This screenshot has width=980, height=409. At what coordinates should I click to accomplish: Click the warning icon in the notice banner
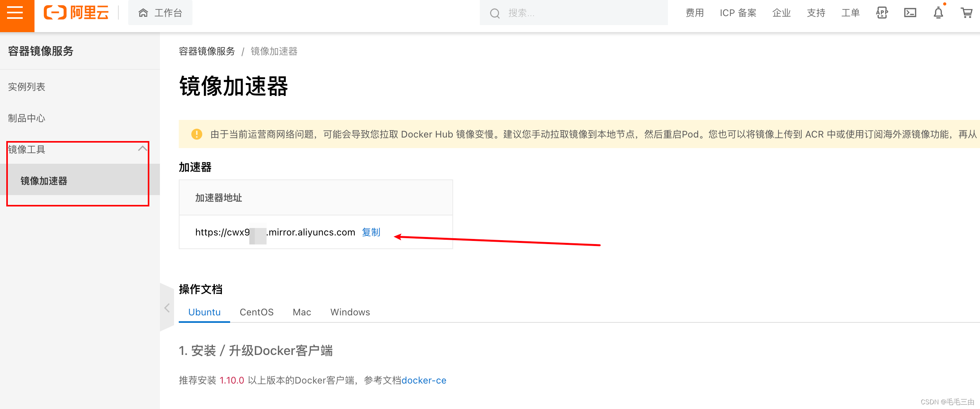pos(196,134)
